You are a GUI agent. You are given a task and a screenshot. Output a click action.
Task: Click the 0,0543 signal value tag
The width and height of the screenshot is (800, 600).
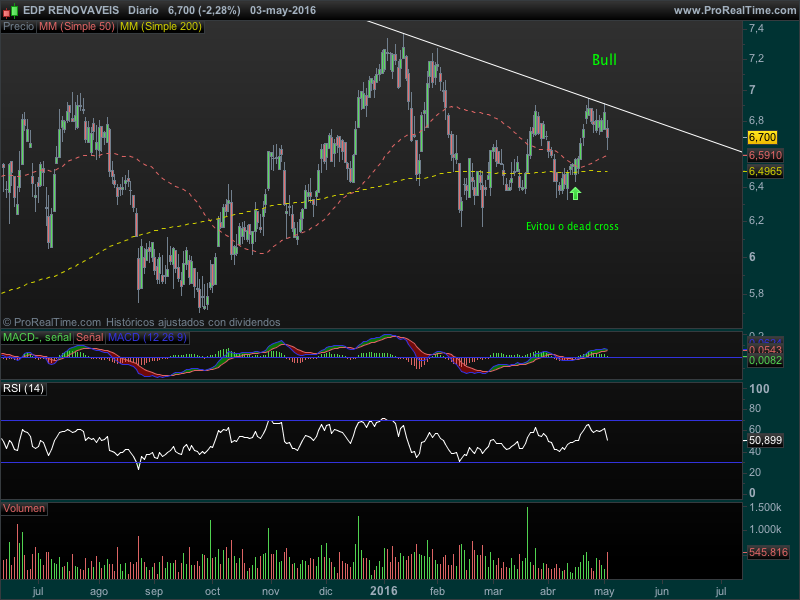pos(765,349)
